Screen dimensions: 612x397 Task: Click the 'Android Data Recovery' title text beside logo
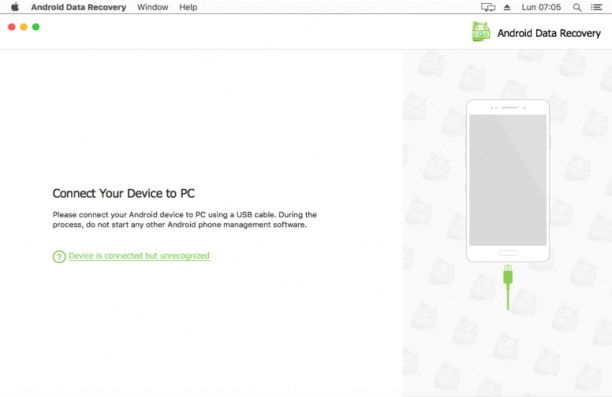(x=549, y=33)
